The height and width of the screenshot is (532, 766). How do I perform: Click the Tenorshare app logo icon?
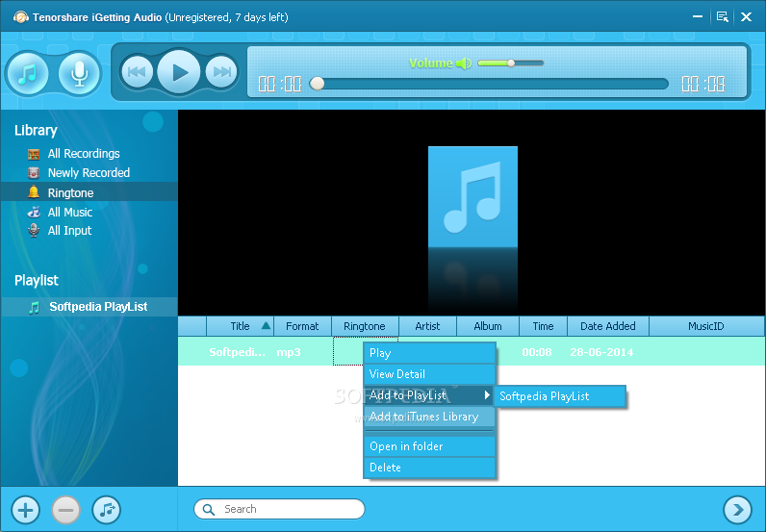[x=21, y=17]
